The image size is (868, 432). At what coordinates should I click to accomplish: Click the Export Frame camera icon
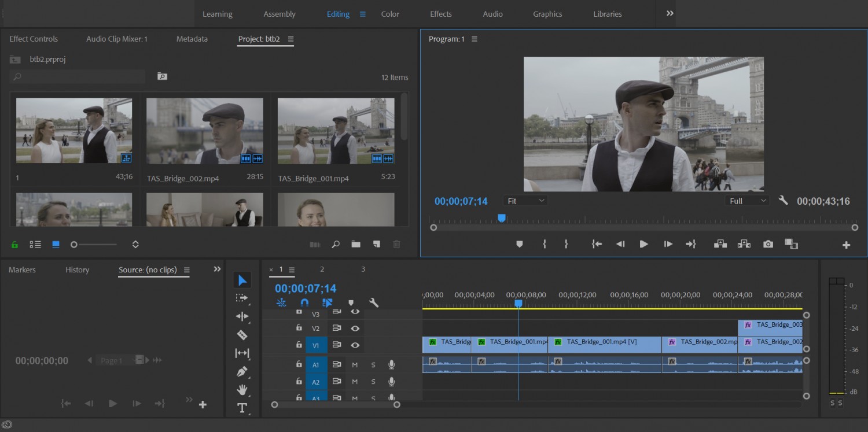click(768, 244)
